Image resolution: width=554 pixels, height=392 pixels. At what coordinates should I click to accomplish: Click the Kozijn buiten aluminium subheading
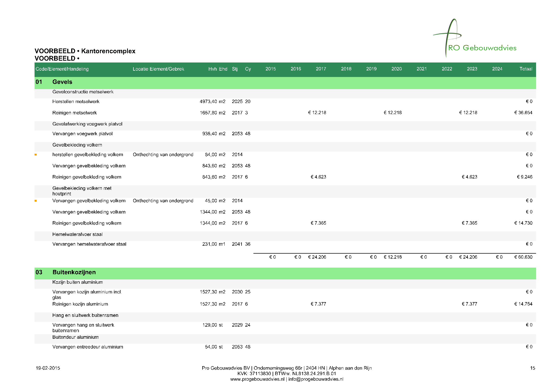(78, 282)
